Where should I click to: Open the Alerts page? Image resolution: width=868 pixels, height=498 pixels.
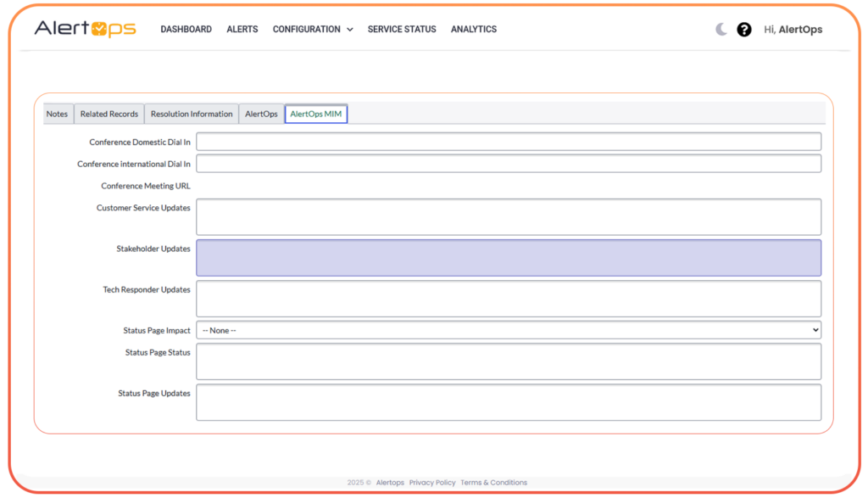[242, 29]
